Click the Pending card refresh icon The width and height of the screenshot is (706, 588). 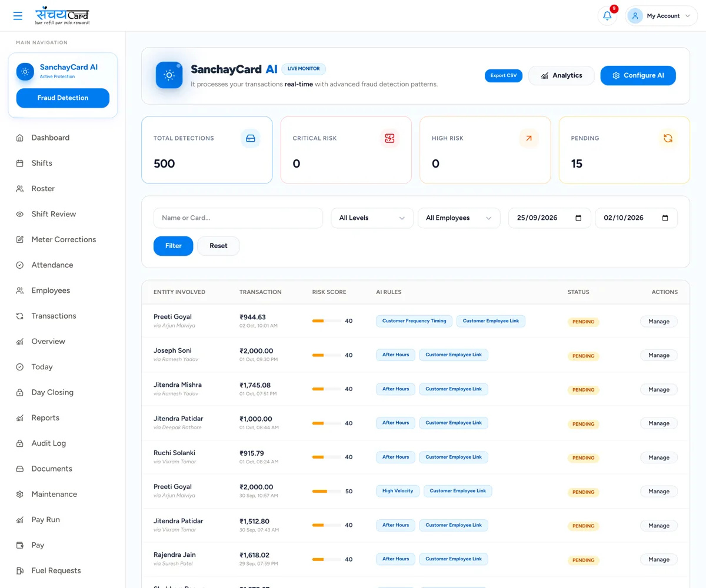click(x=668, y=138)
